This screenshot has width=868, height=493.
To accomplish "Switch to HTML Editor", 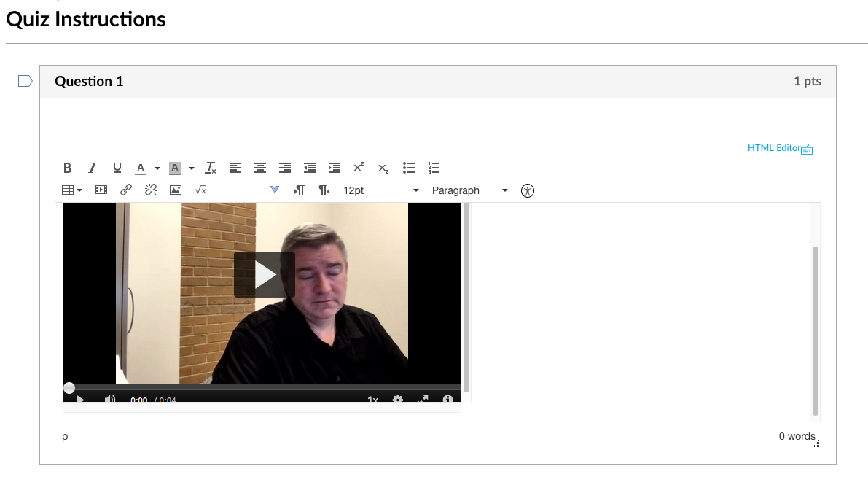I will pyautogui.click(x=774, y=148).
